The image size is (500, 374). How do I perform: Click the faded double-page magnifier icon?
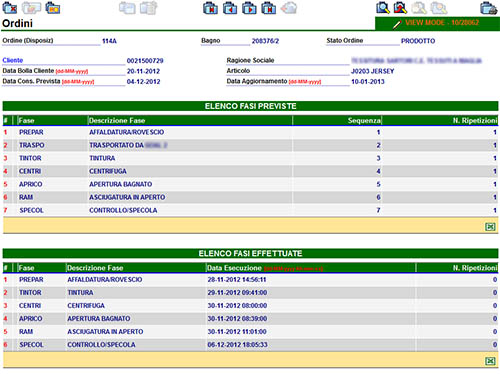pos(439,8)
